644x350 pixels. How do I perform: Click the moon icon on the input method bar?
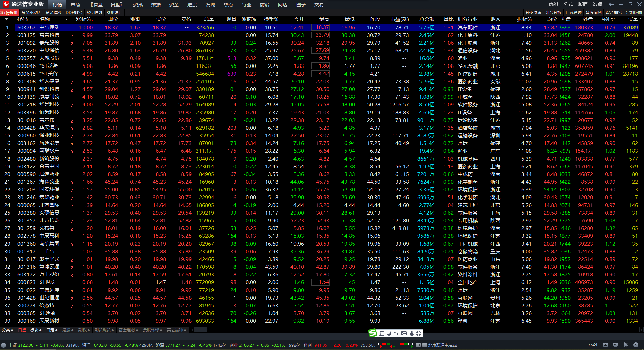[389, 333]
